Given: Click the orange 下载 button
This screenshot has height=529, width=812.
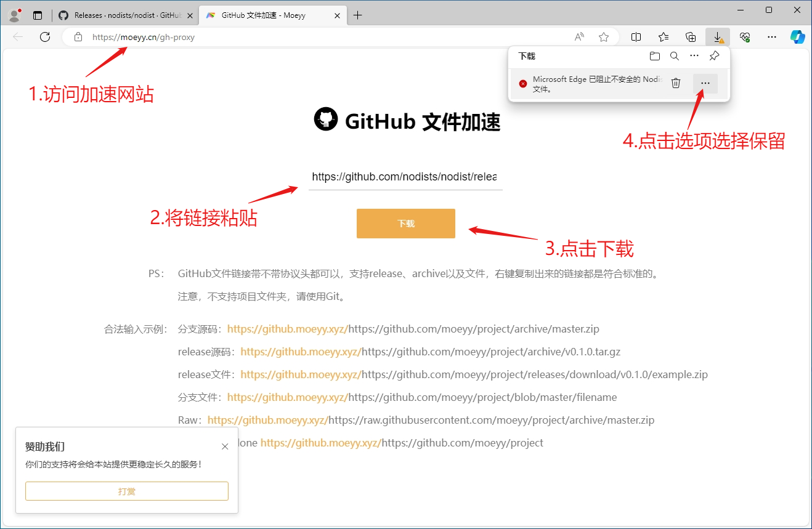Looking at the screenshot, I should (x=406, y=224).
